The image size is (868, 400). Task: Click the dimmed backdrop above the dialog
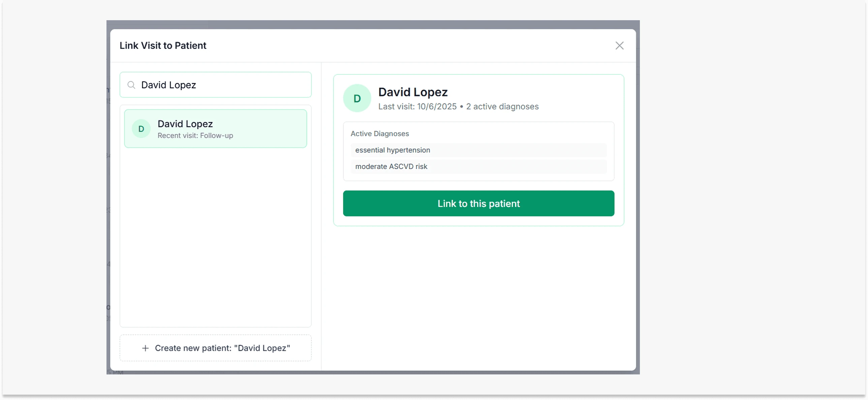pyautogui.click(x=371, y=24)
